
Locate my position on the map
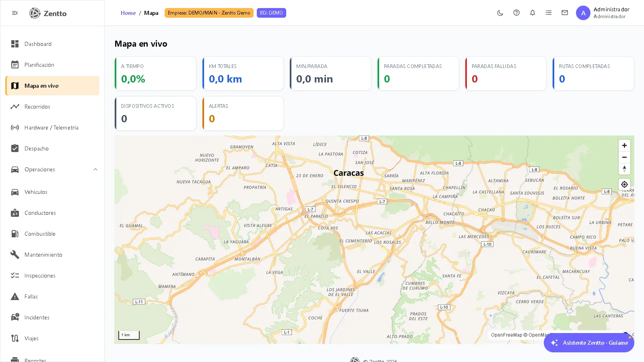coord(624,184)
